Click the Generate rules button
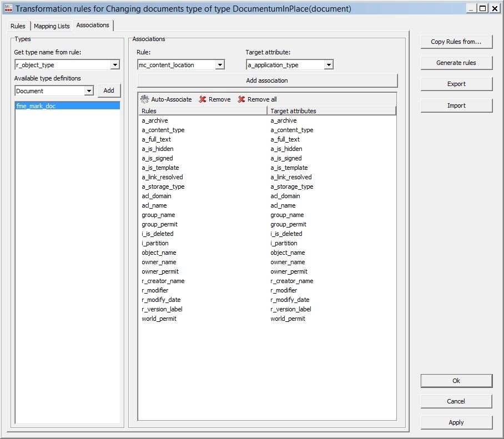The width and height of the screenshot is (504, 439). click(456, 63)
